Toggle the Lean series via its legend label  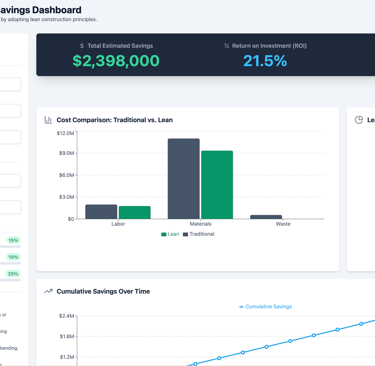point(173,234)
